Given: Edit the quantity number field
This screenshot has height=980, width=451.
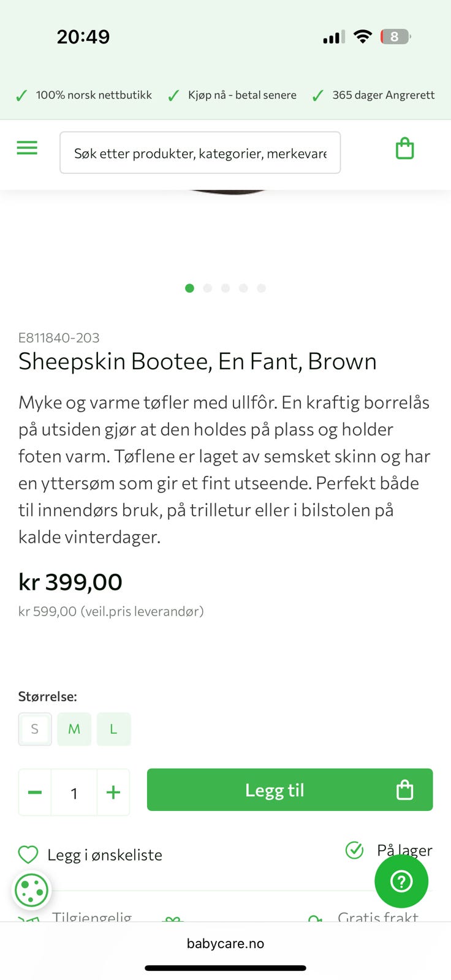Looking at the screenshot, I should point(74,793).
